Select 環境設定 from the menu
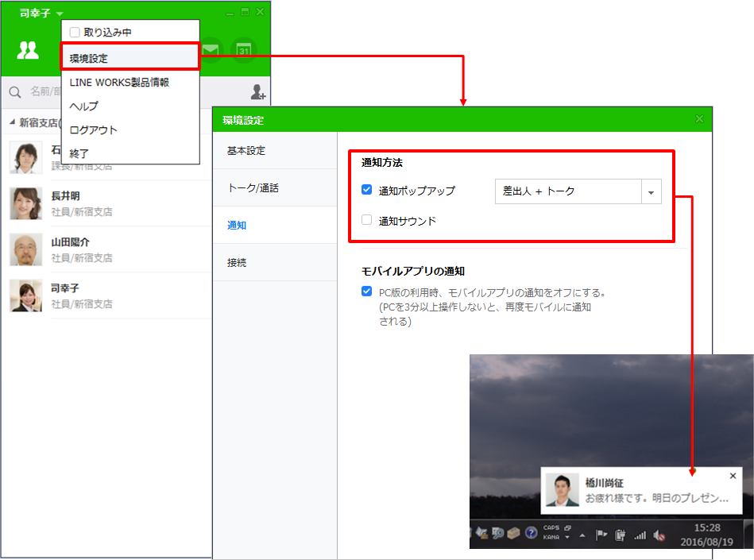Viewport: 754px width, 560px height. (130, 58)
